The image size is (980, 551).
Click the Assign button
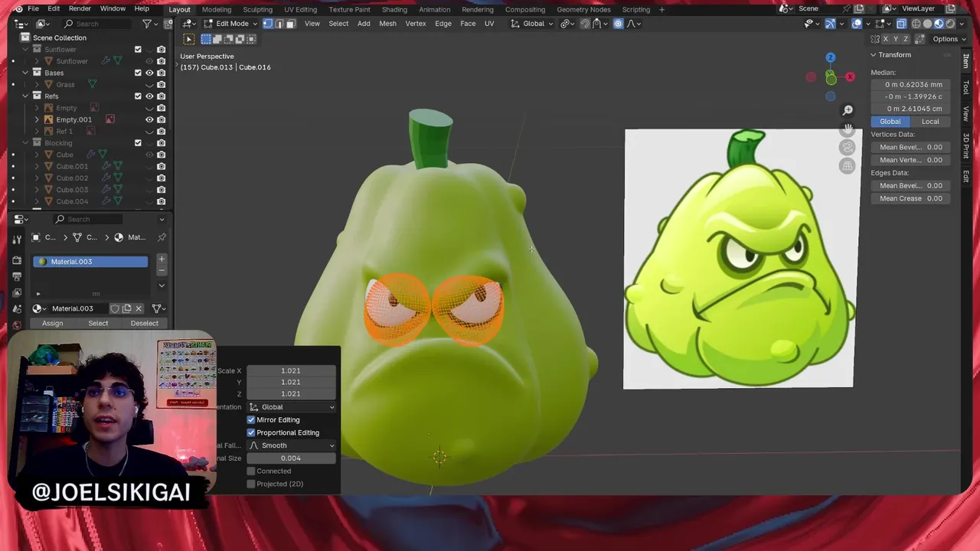coord(52,323)
